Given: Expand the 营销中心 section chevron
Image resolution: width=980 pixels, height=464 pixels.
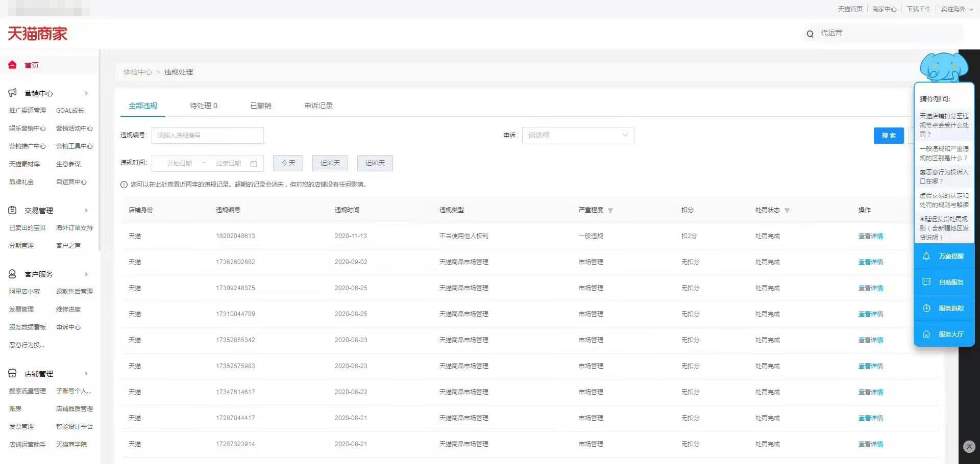Looking at the screenshot, I should pyautogui.click(x=86, y=93).
